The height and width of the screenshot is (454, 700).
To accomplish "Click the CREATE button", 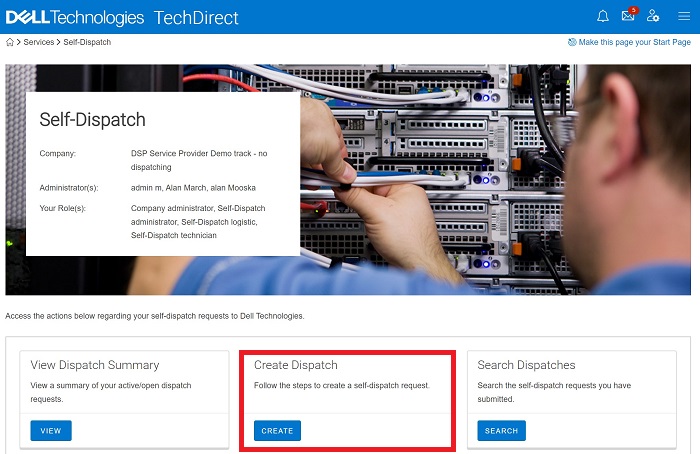I will coord(277,431).
